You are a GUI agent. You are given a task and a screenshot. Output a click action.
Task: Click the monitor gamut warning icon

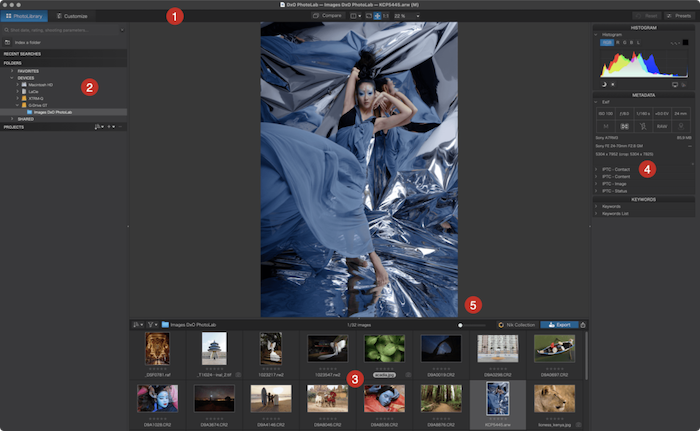673,84
